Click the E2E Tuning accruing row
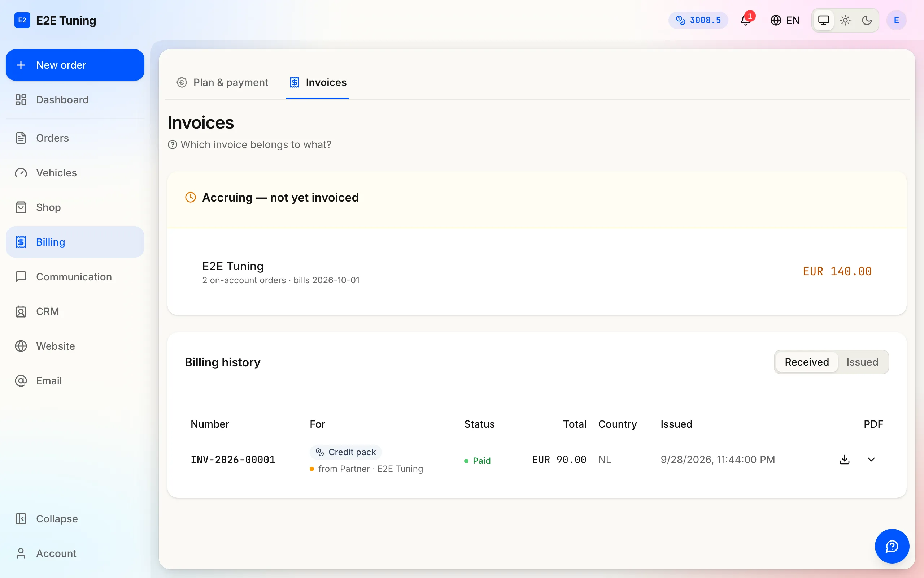This screenshot has width=924, height=578. 537,272
